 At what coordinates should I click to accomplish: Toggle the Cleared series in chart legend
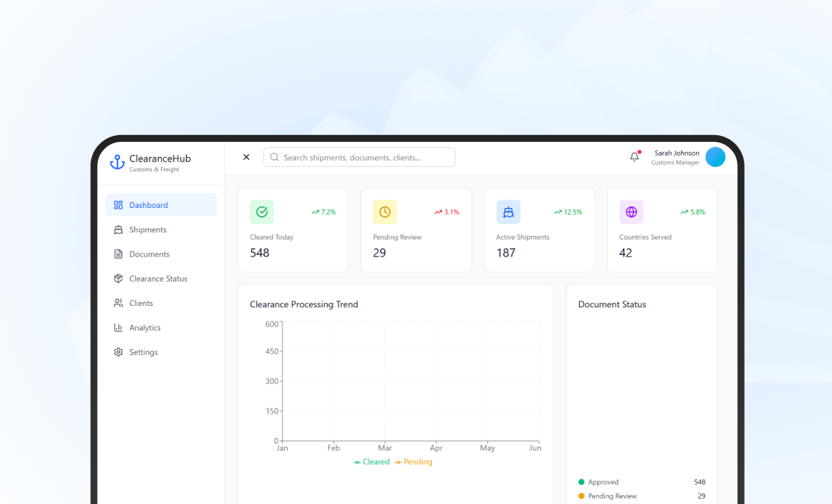pyautogui.click(x=372, y=462)
